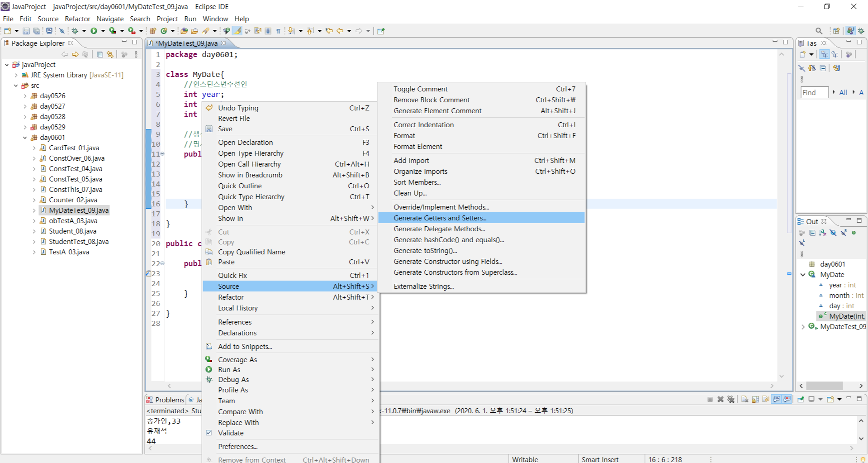Click the Find field in Task List
This screenshot has width=868, height=463.
814,93
